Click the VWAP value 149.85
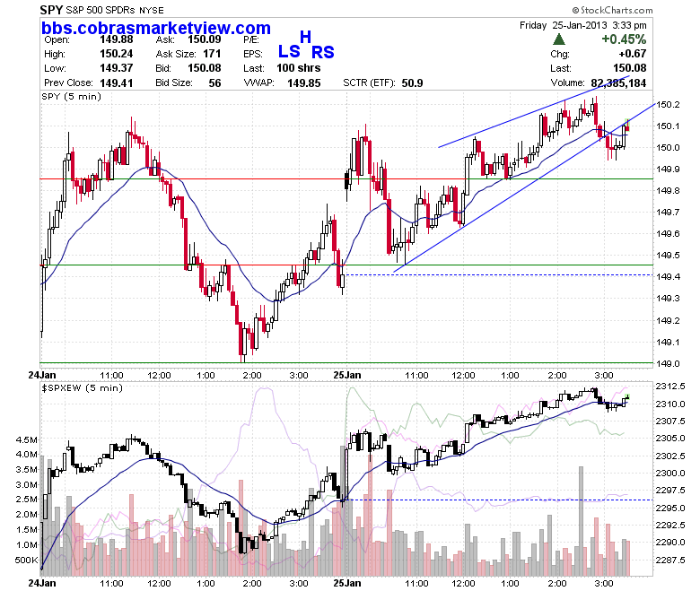The height and width of the screenshot is (591, 700). click(303, 83)
